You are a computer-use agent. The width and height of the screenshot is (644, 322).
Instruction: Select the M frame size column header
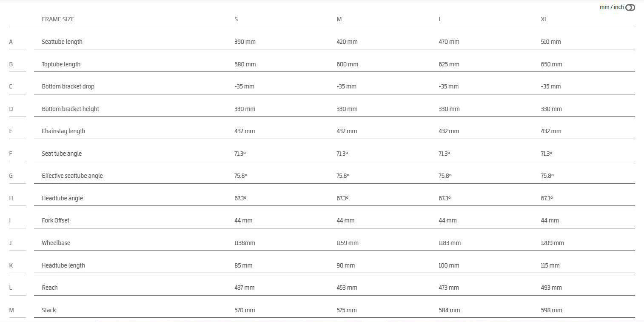[339, 19]
